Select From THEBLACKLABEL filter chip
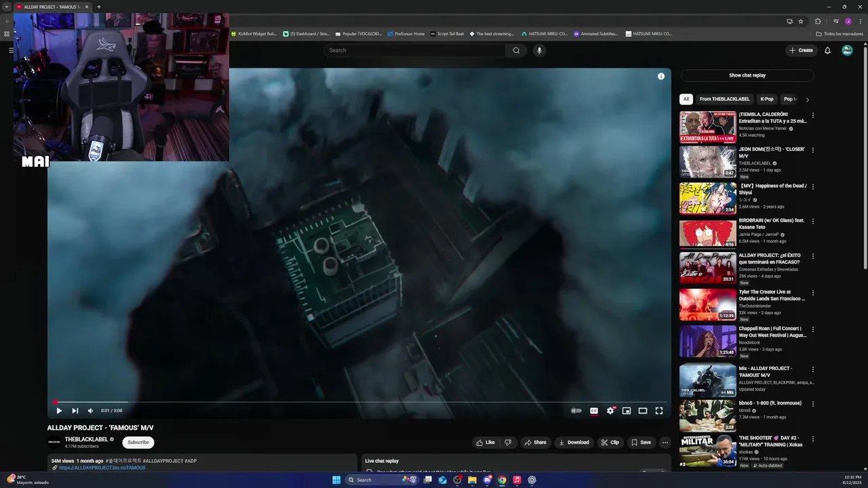This screenshot has height=488, width=868. [x=724, y=99]
